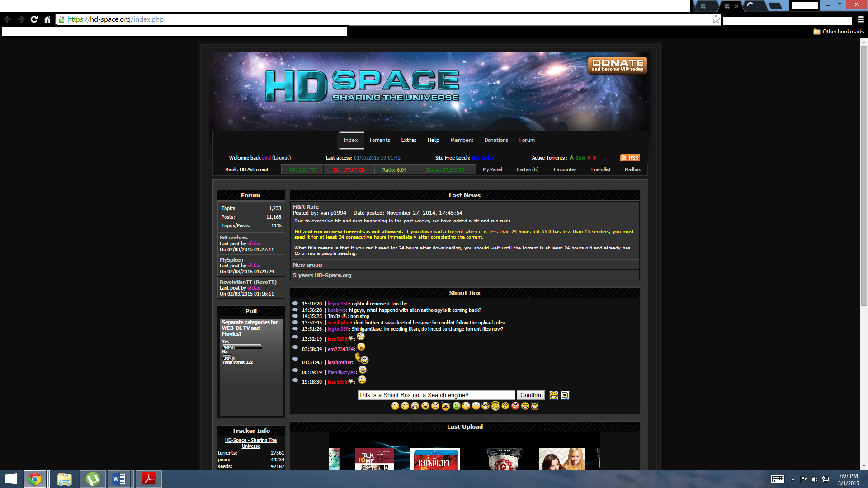
Task: Click the Logout link
Action: [282, 158]
